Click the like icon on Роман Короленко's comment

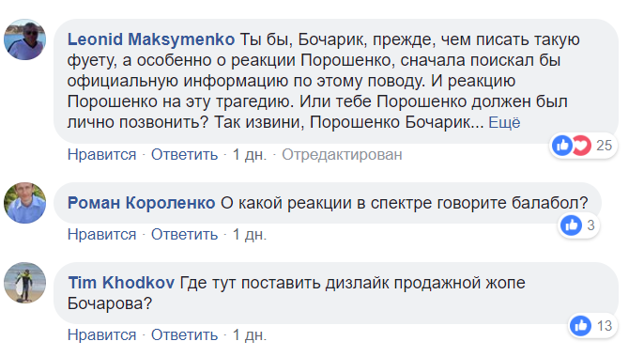point(572,225)
